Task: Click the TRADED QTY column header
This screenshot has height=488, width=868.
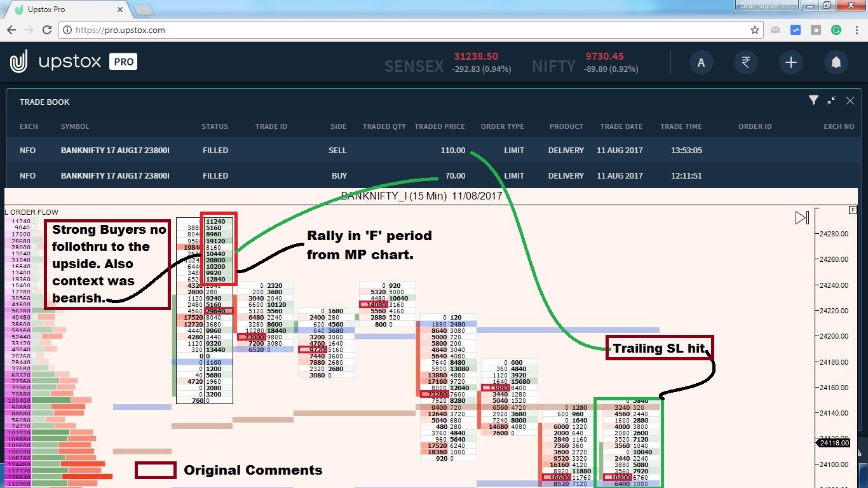Action: coord(384,126)
